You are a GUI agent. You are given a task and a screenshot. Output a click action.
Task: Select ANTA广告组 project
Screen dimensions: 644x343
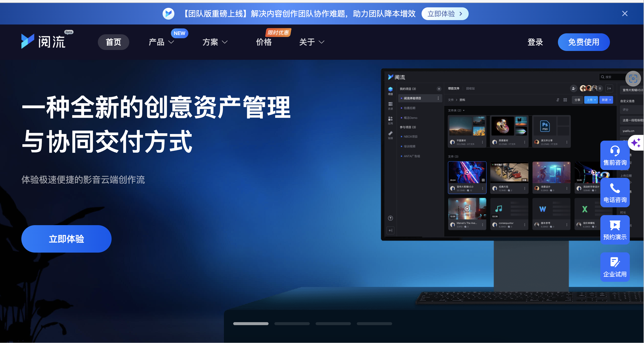pos(412,156)
